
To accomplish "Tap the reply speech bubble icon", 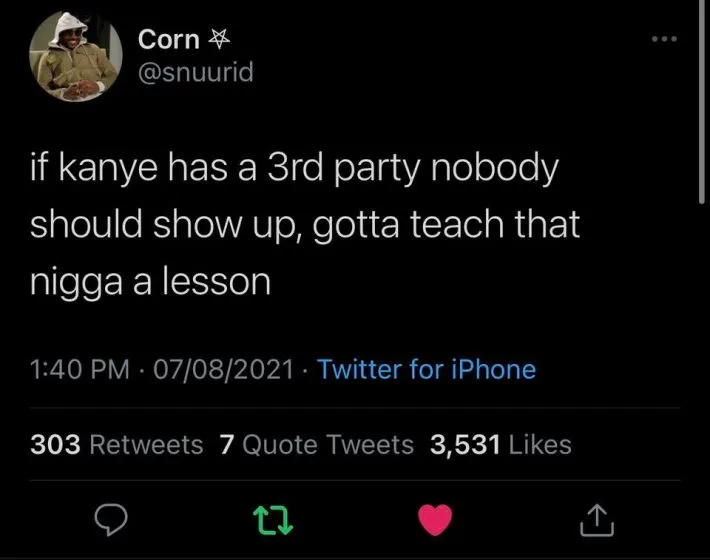I will [x=111, y=520].
